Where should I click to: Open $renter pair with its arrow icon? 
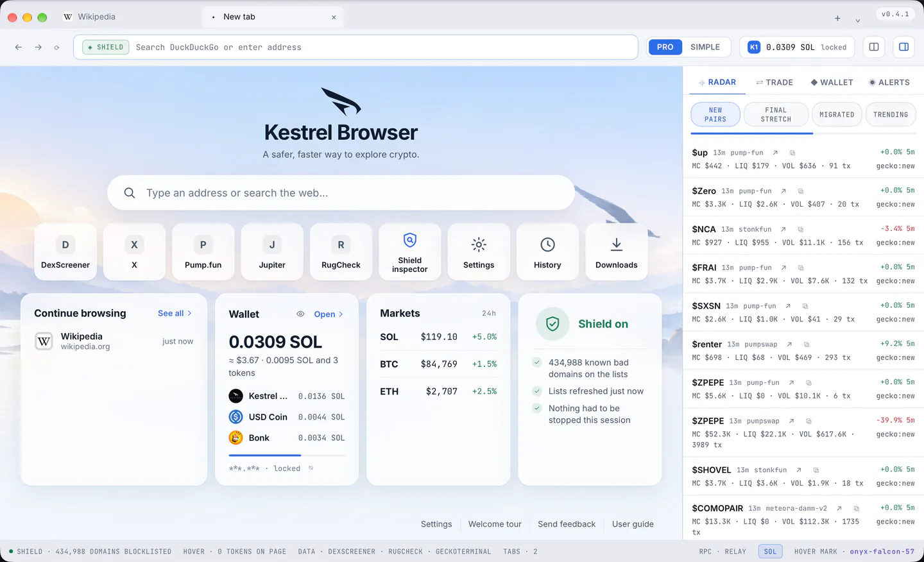[789, 345]
